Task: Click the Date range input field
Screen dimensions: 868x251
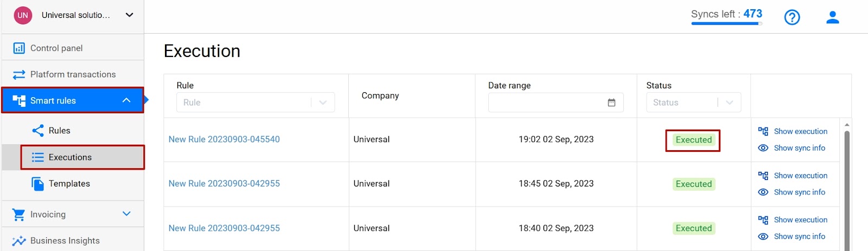Action: click(x=548, y=102)
